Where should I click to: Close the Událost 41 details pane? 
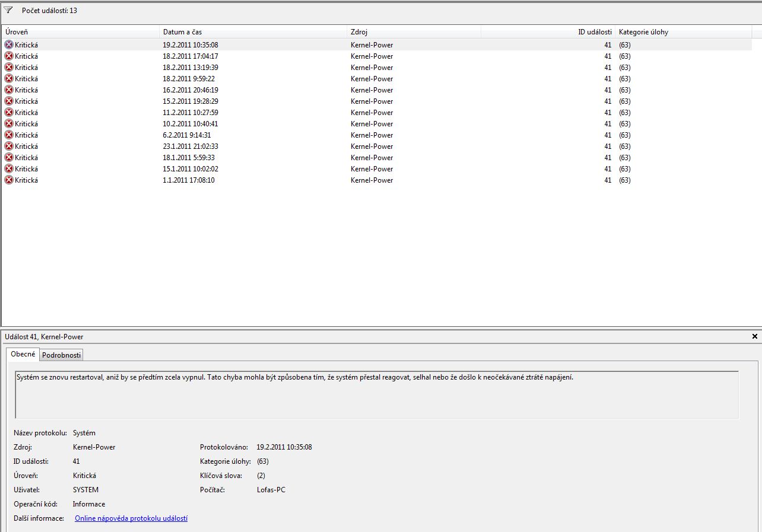(x=755, y=336)
